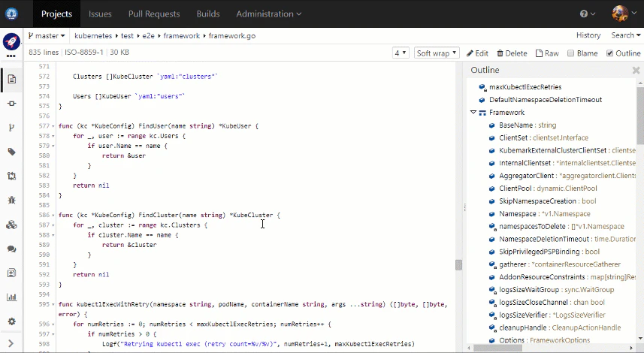
Task: Go to the Pull Requests tab
Action: tap(154, 14)
